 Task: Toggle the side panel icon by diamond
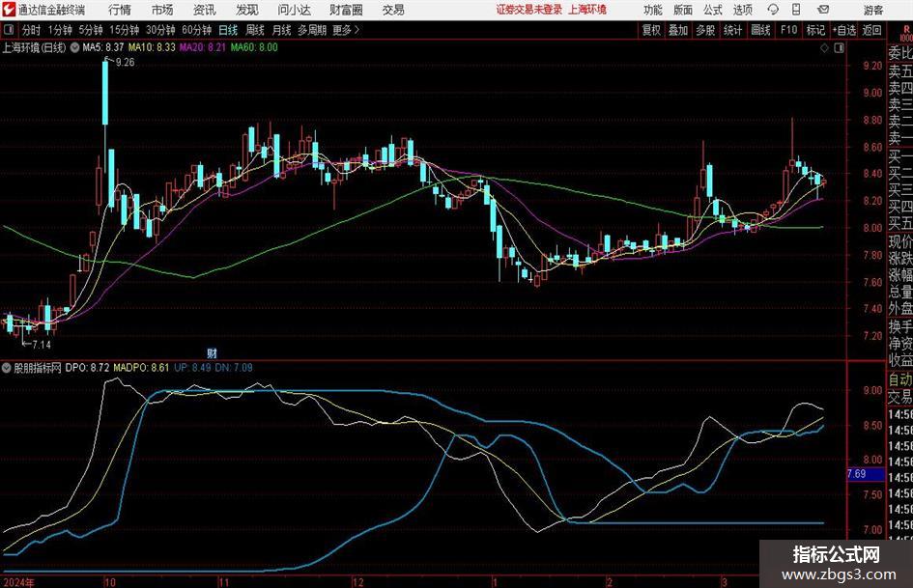coord(839,47)
